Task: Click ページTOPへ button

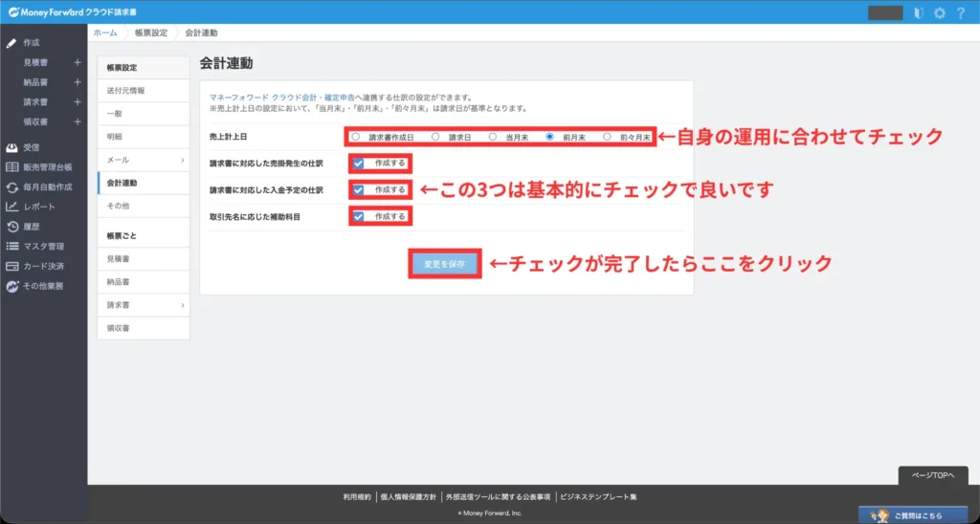Action: click(x=932, y=475)
